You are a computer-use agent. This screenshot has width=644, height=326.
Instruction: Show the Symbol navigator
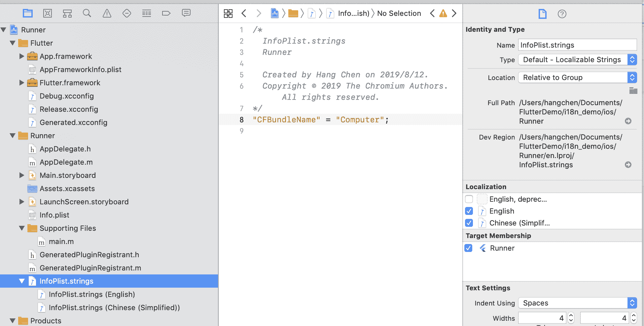tap(67, 13)
